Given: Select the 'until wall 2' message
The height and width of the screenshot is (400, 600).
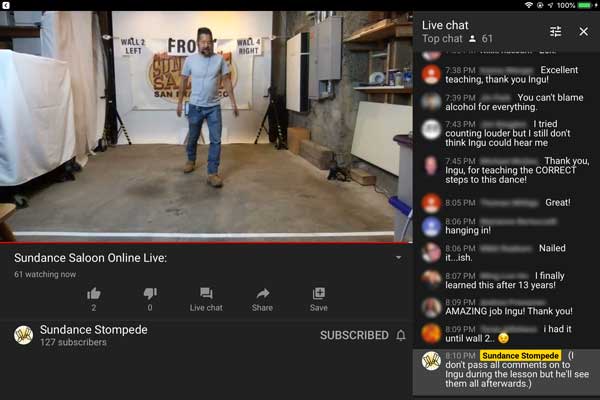Looking at the screenshot, I should tap(506, 334).
